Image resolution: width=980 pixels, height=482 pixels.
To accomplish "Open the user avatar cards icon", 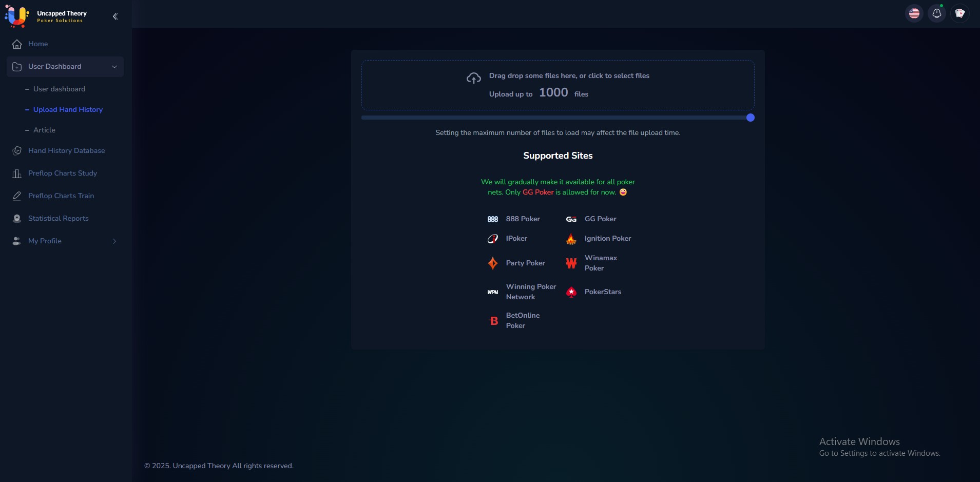I will click(960, 13).
